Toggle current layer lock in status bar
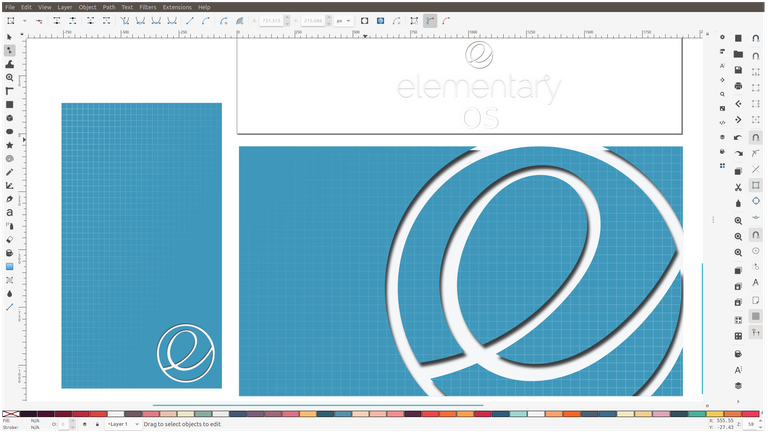 click(97, 424)
